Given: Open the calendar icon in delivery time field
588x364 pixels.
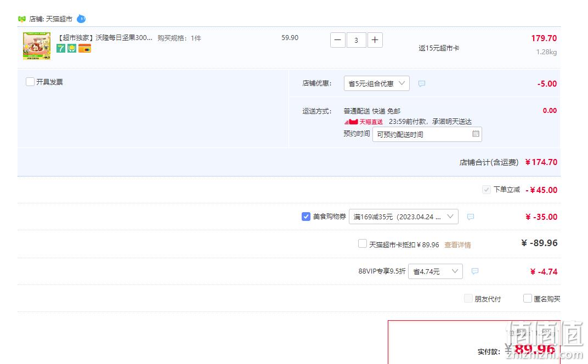Looking at the screenshot, I should (x=476, y=134).
